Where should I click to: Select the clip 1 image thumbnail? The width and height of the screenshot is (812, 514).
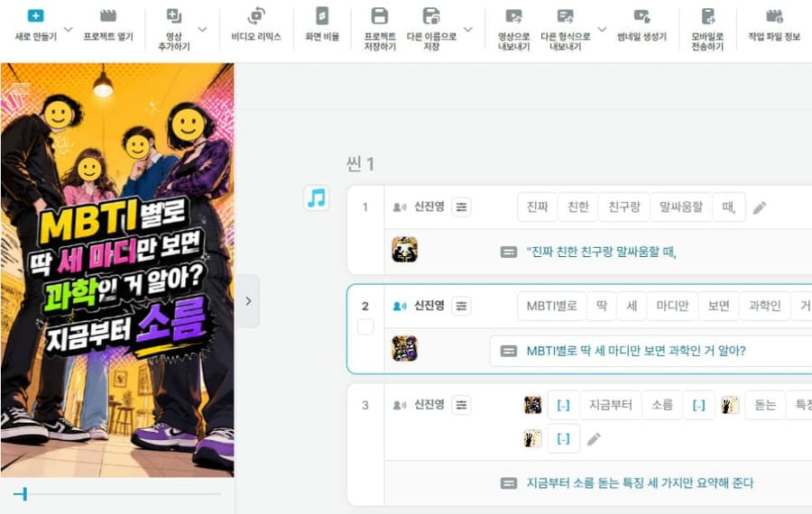pos(404,250)
